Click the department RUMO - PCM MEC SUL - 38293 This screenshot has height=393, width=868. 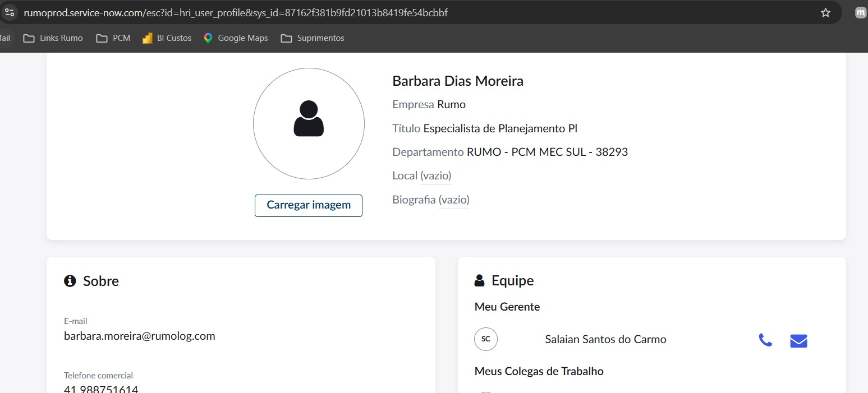pos(547,152)
